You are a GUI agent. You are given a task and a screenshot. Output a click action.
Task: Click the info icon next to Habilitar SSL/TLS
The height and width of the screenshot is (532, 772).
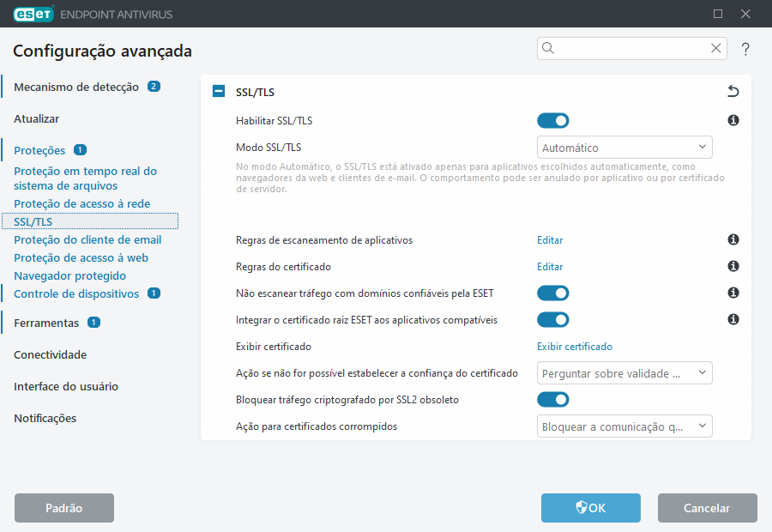733,120
